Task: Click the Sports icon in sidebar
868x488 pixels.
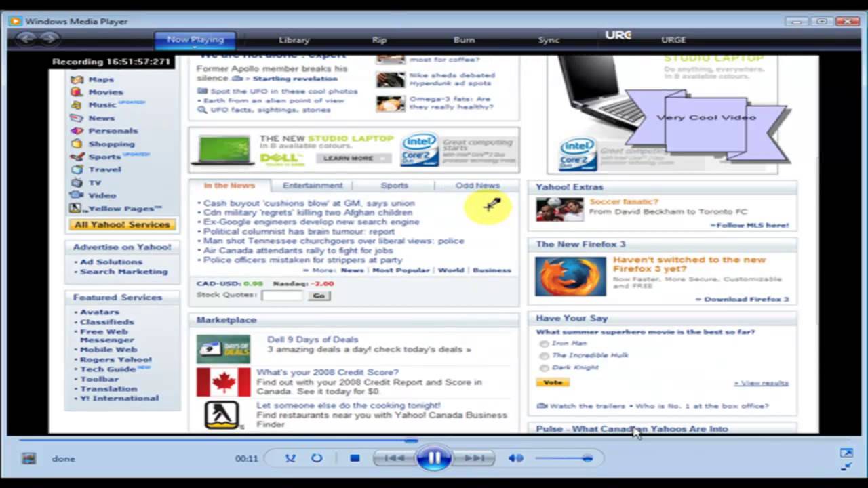Action: [77, 157]
